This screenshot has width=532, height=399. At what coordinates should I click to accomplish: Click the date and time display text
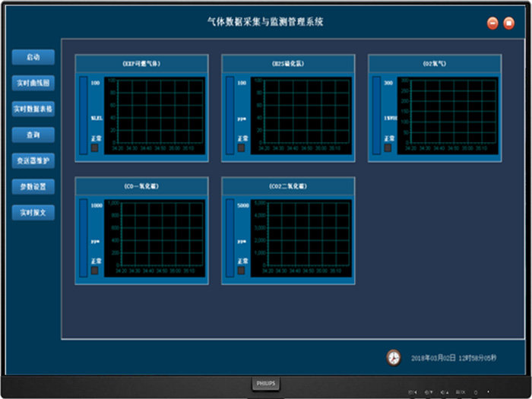coord(454,358)
